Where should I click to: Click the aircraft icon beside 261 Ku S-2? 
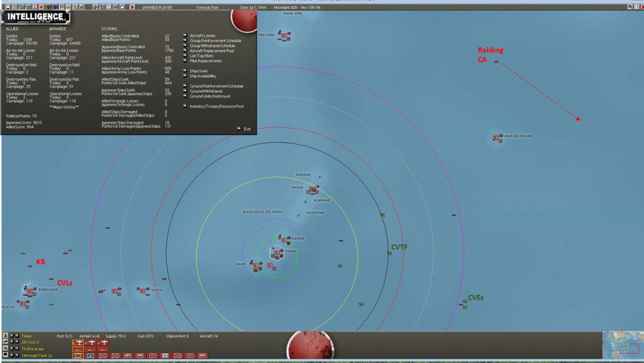click(x=5, y=342)
